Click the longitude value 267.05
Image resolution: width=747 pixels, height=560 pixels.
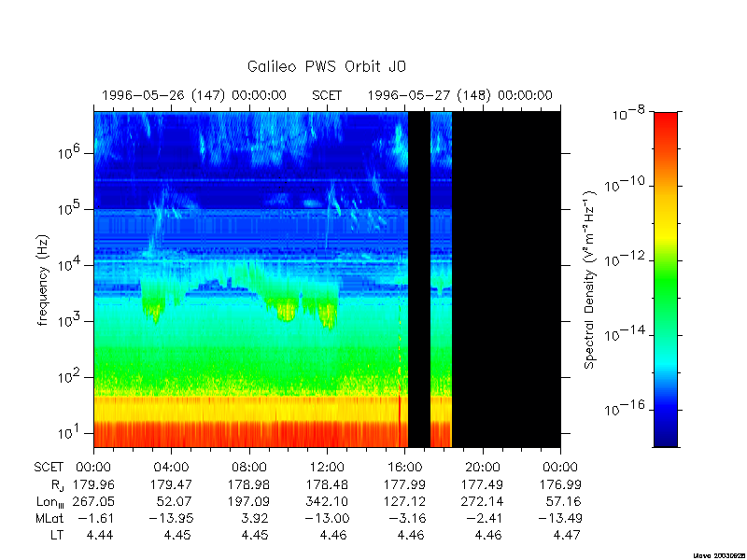click(x=93, y=501)
